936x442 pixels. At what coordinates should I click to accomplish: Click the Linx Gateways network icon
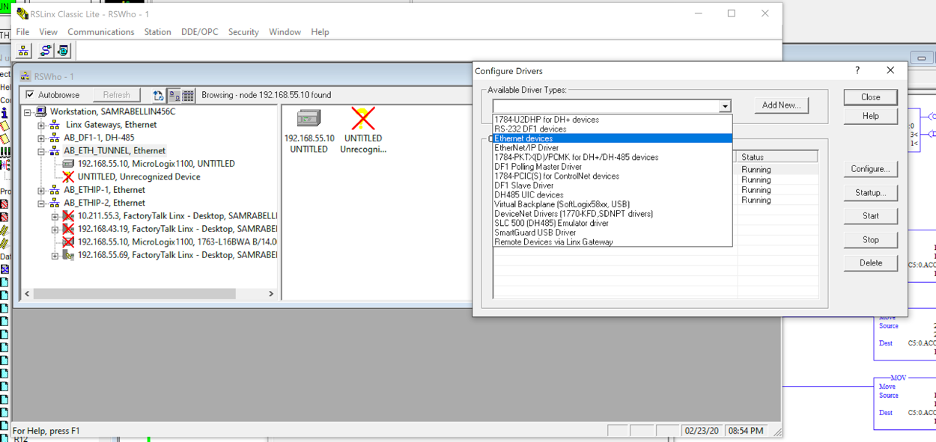[54, 125]
